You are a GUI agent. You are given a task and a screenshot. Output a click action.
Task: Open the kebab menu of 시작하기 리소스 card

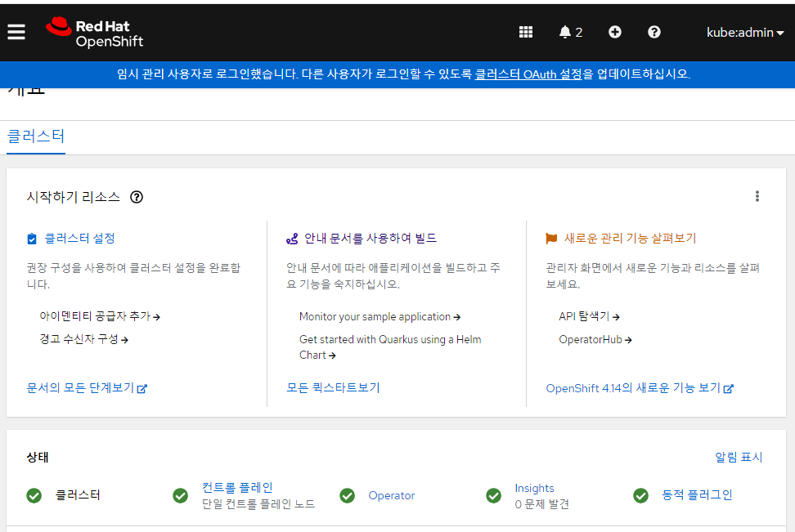click(757, 197)
